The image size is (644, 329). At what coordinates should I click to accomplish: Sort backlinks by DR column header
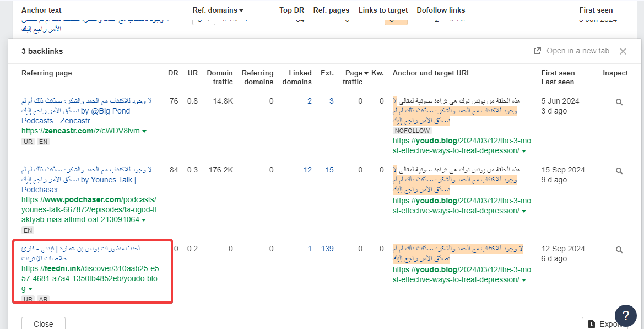coord(173,73)
